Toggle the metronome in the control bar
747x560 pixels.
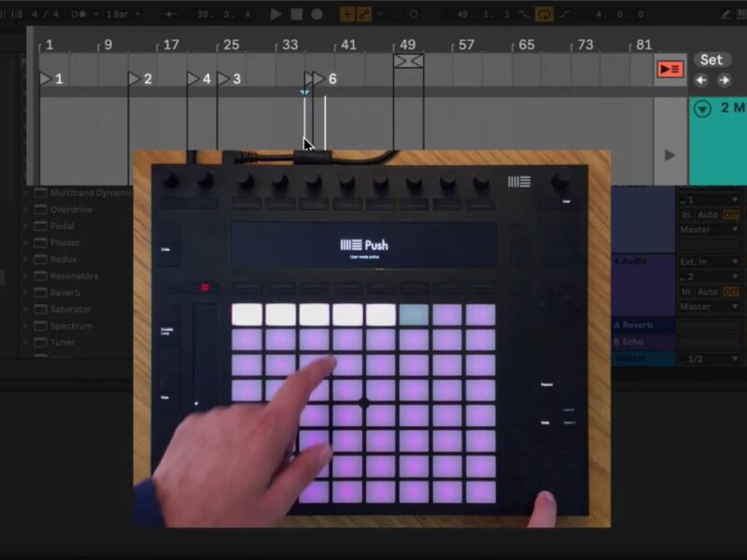coord(78,14)
